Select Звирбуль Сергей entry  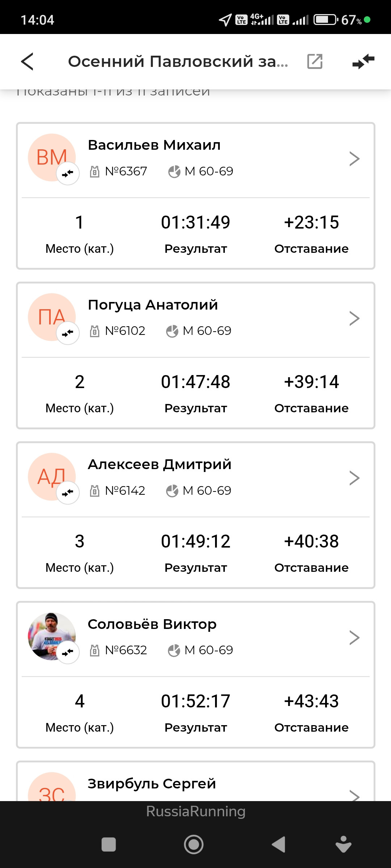[x=195, y=781]
